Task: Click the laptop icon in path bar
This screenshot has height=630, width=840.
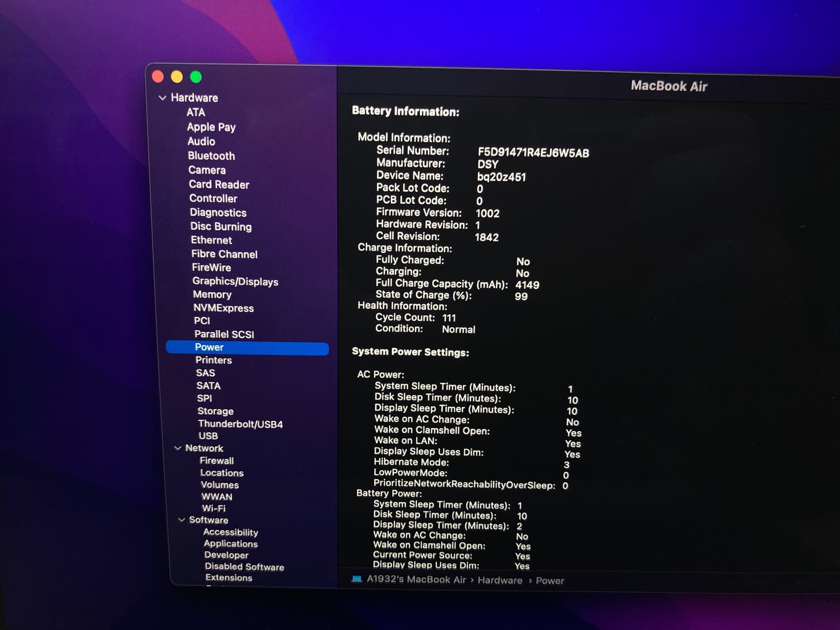Action: 357,579
